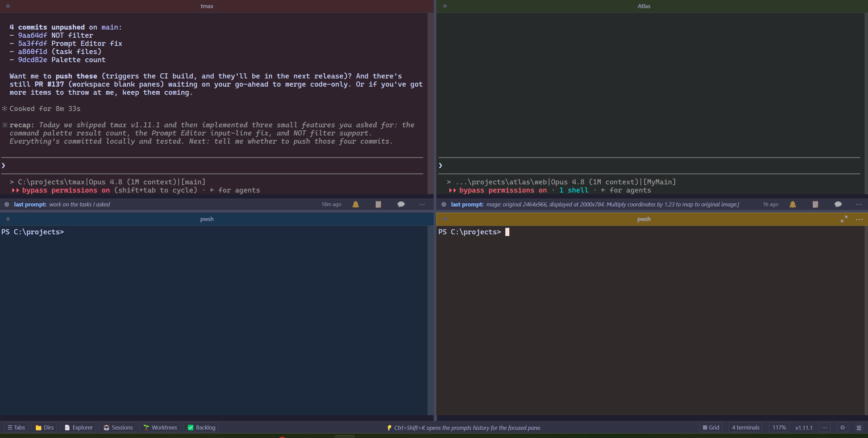Click the 'recap:' label

pos(22,125)
